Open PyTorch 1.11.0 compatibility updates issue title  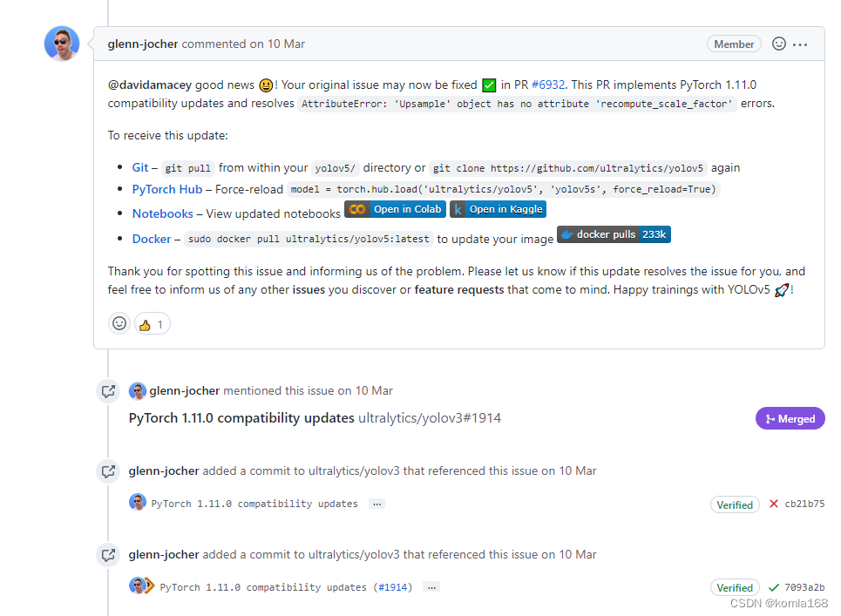tap(241, 418)
